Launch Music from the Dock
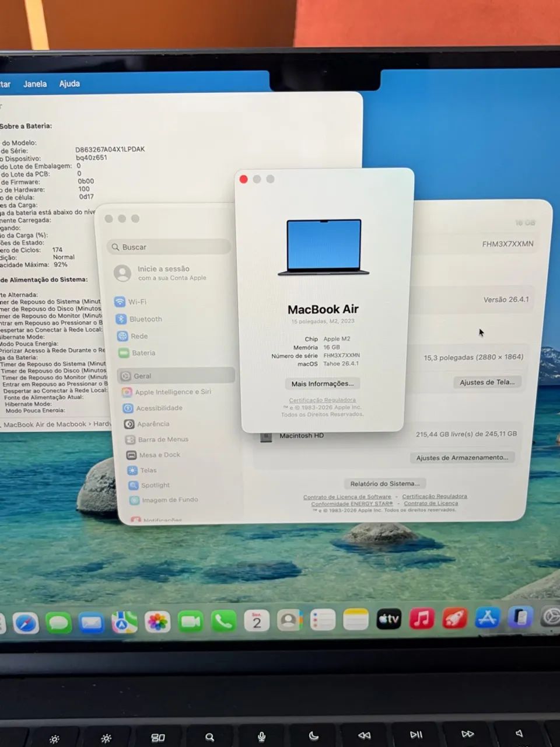The image size is (560, 747). (x=422, y=618)
